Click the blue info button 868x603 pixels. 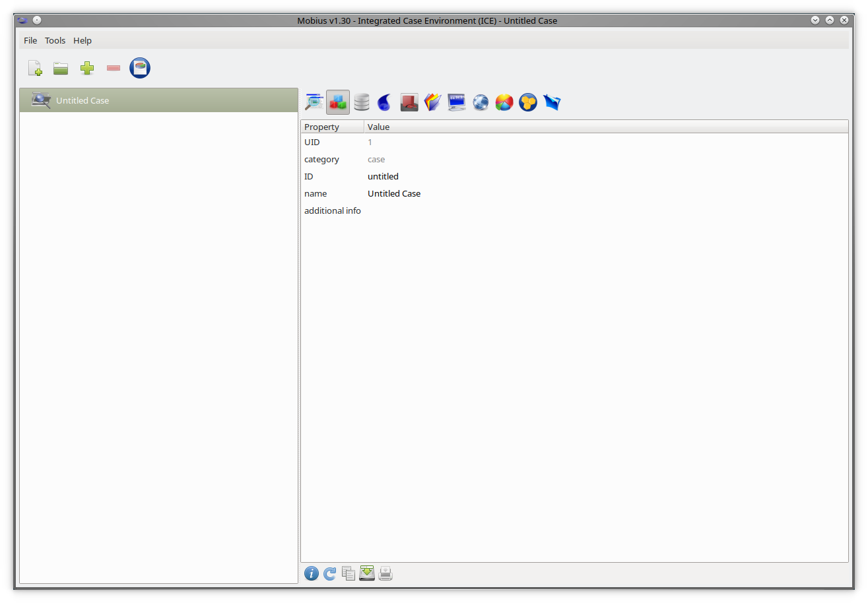[312, 574]
